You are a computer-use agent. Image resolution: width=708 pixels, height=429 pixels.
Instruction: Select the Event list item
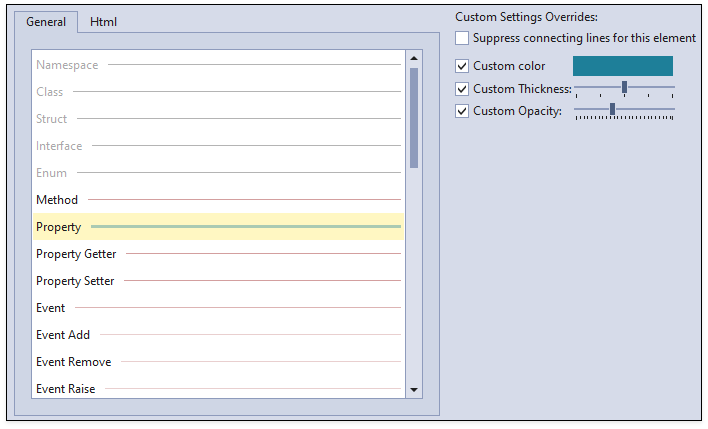219,308
